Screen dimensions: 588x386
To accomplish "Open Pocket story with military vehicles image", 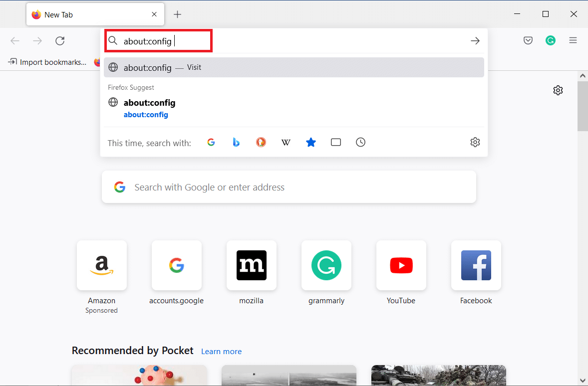I will pyautogui.click(x=439, y=375).
